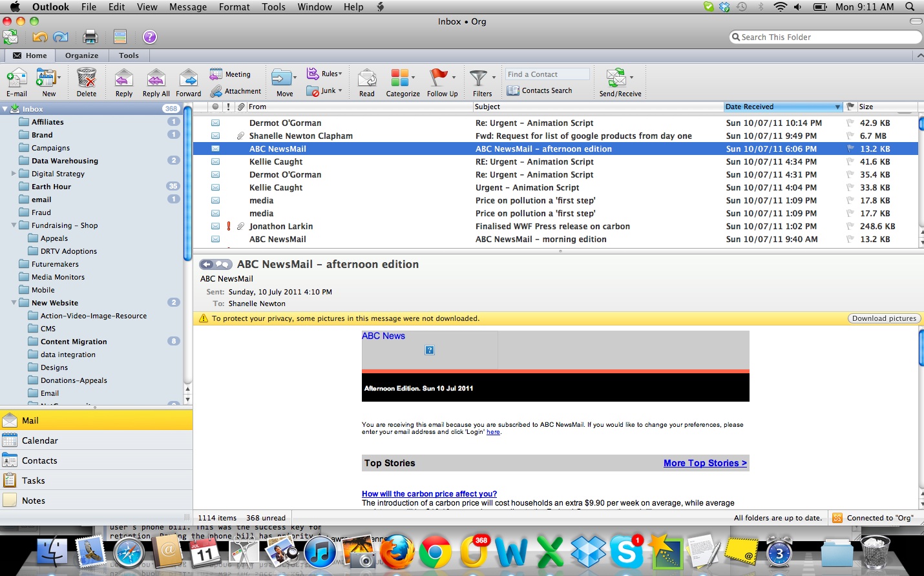Open Contacts Search
924x576 pixels.
pos(540,90)
